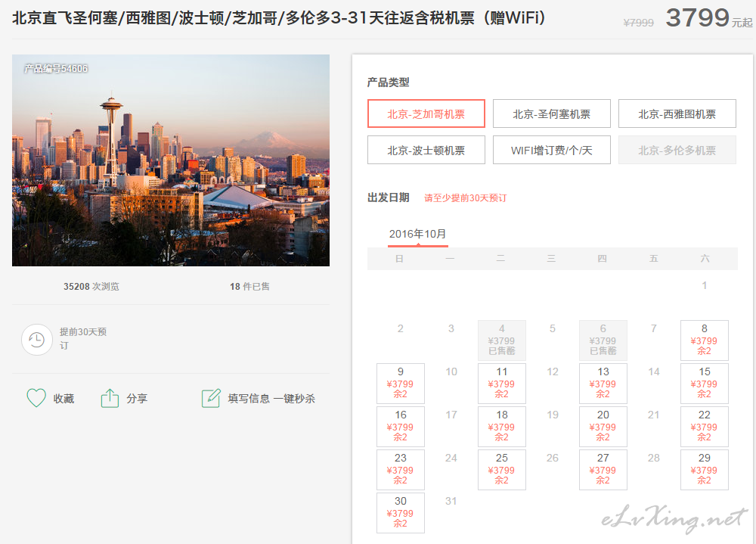This screenshot has width=756, height=544.
Task: Click sold-out date October 4
Action: tap(502, 340)
